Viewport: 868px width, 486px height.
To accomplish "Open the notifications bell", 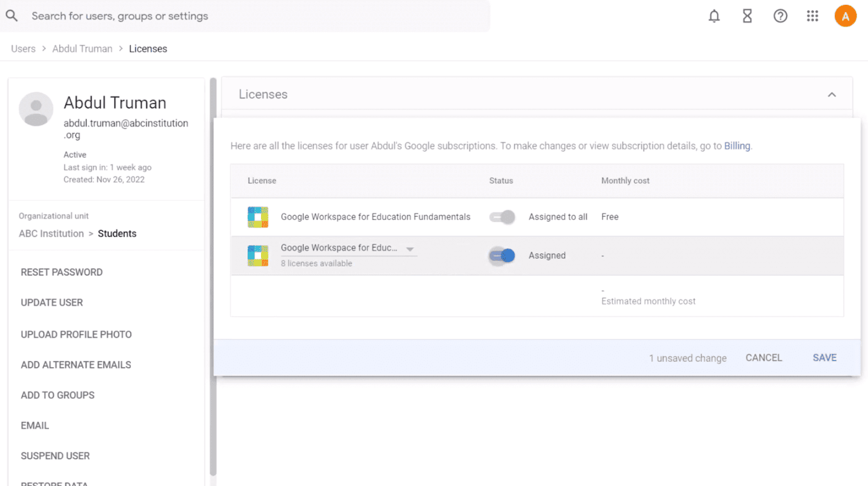I will coord(714,16).
